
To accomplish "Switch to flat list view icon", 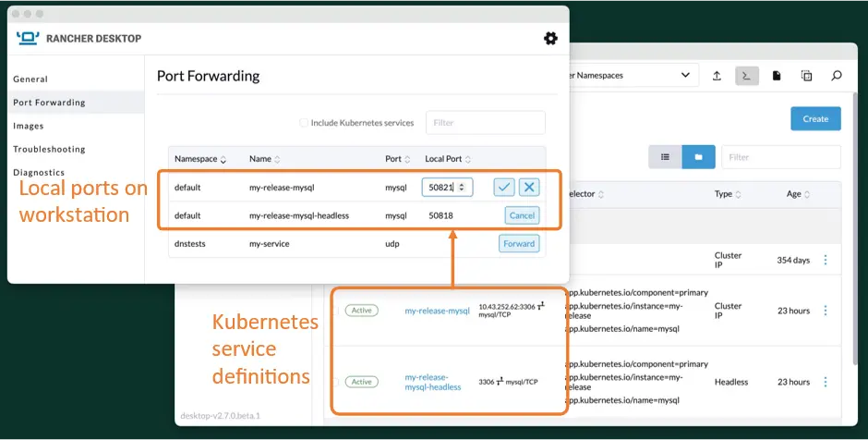I will click(665, 157).
